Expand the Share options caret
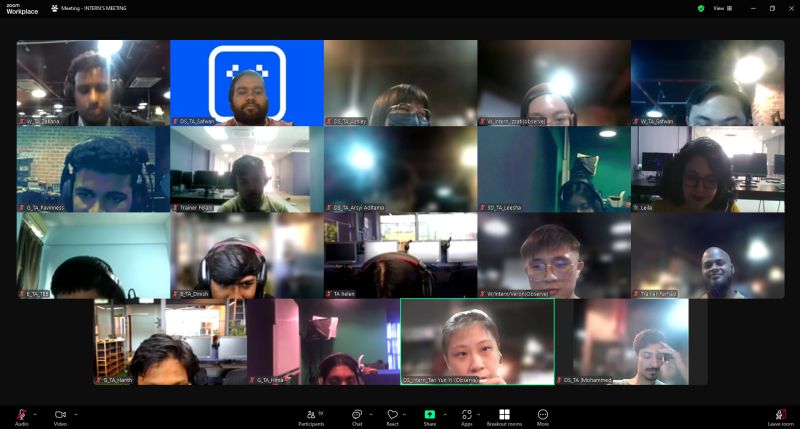The width and height of the screenshot is (800, 429). pos(444,414)
